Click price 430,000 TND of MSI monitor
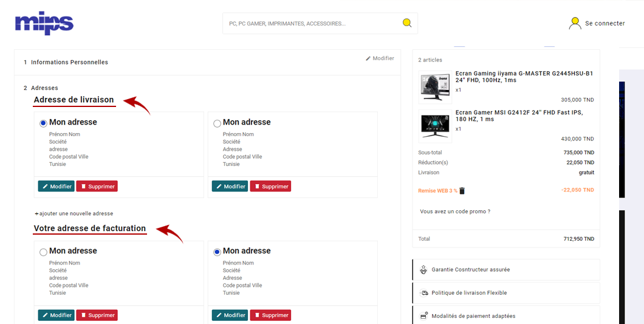The width and height of the screenshot is (644, 324). tap(577, 139)
